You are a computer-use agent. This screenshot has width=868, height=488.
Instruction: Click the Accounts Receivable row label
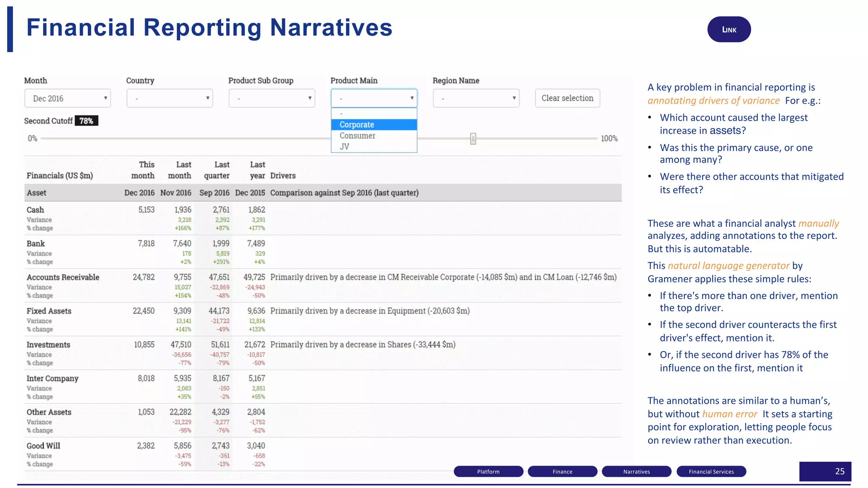63,277
